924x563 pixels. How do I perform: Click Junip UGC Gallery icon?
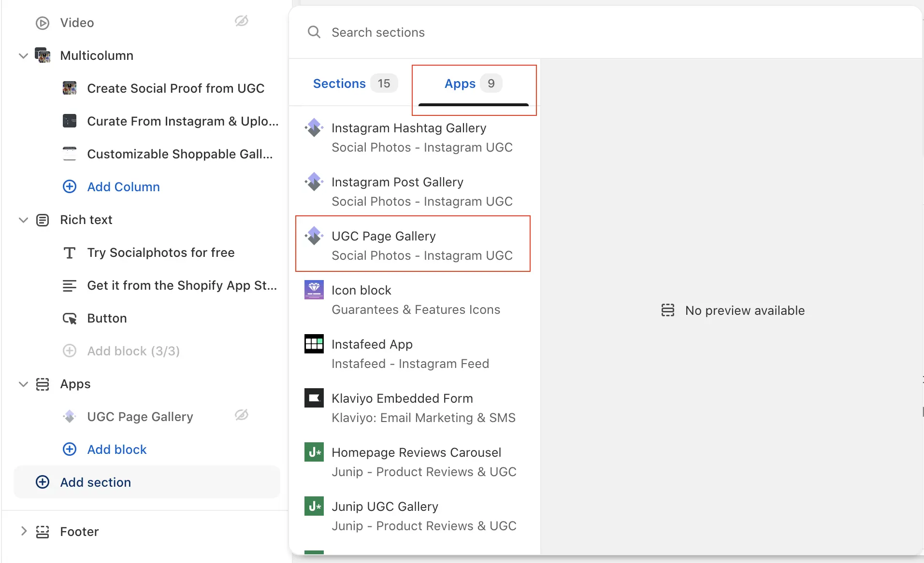tap(314, 506)
